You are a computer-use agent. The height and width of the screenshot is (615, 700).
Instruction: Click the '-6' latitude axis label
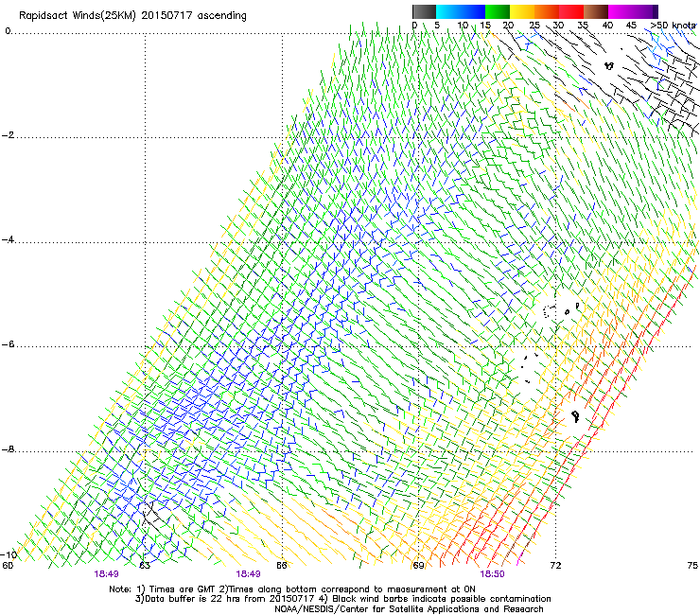click(x=8, y=344)
